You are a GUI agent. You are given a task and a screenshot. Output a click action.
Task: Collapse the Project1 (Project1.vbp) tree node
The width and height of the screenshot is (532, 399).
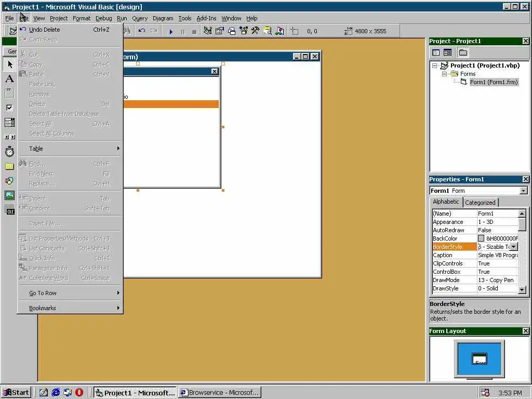click(435, 65)
